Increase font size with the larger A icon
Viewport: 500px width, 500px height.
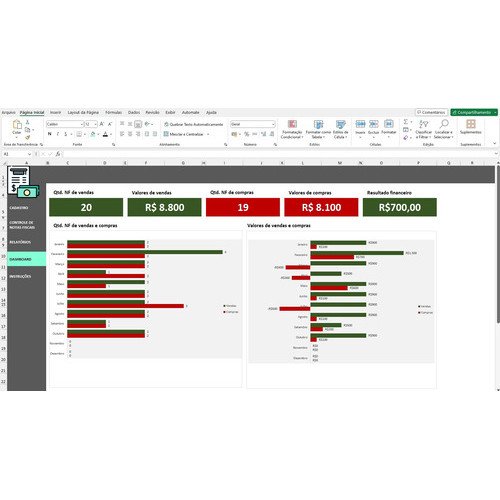pyautogui.click(x=102, y=124)
